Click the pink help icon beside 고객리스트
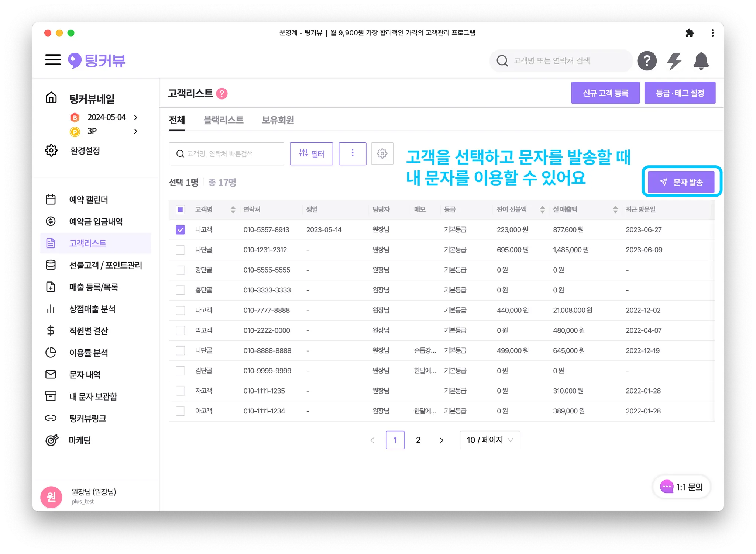Image resolution: width=756 pixels, height=554 pixels. pos(222,94)
